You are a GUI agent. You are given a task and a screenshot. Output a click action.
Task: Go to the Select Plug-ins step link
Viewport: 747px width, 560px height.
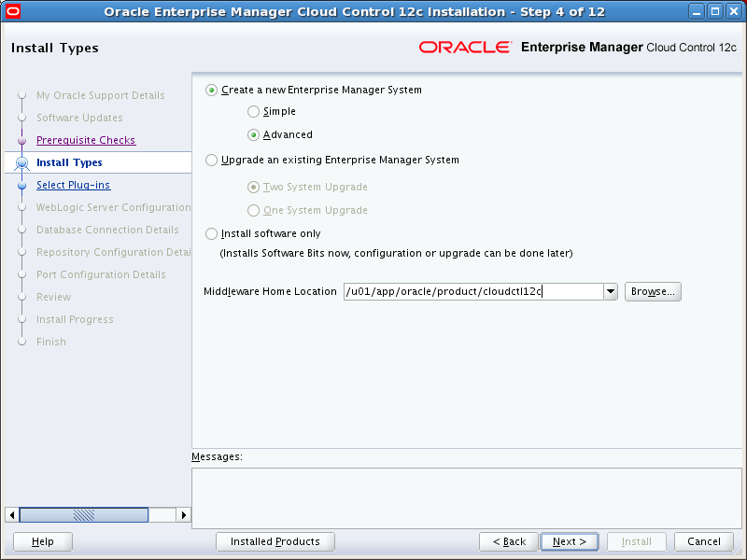point(74,185)
